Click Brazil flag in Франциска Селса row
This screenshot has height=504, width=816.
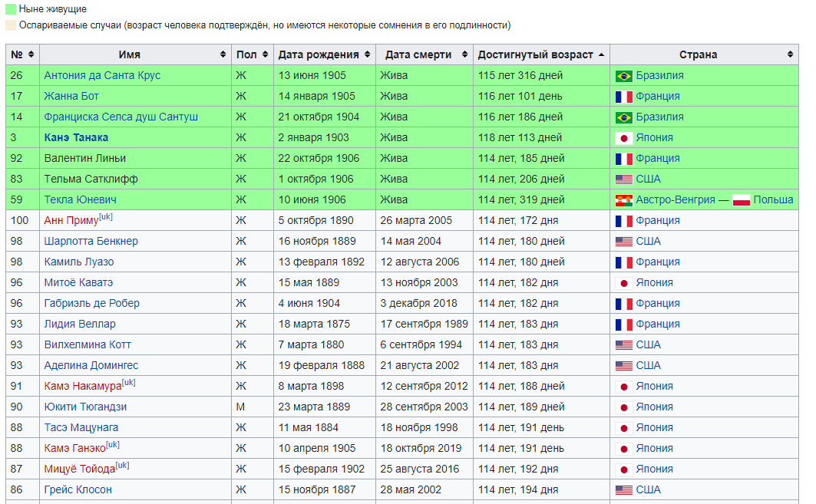[x=623, y=117]
